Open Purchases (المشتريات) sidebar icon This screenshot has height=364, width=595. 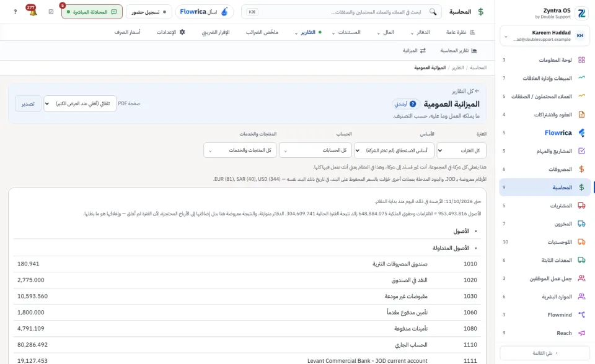[x=581, y=206]
